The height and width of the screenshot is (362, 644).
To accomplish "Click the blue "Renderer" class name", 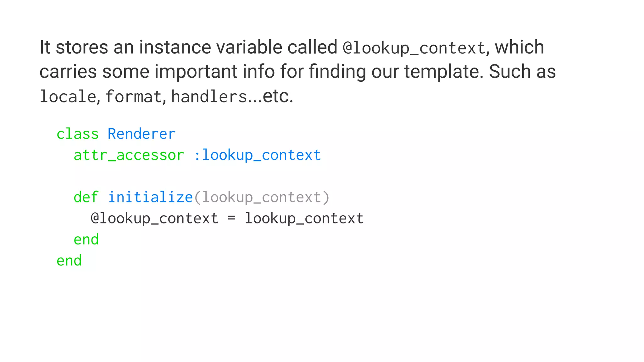I will pyautogui.click(x=142, y=134).
